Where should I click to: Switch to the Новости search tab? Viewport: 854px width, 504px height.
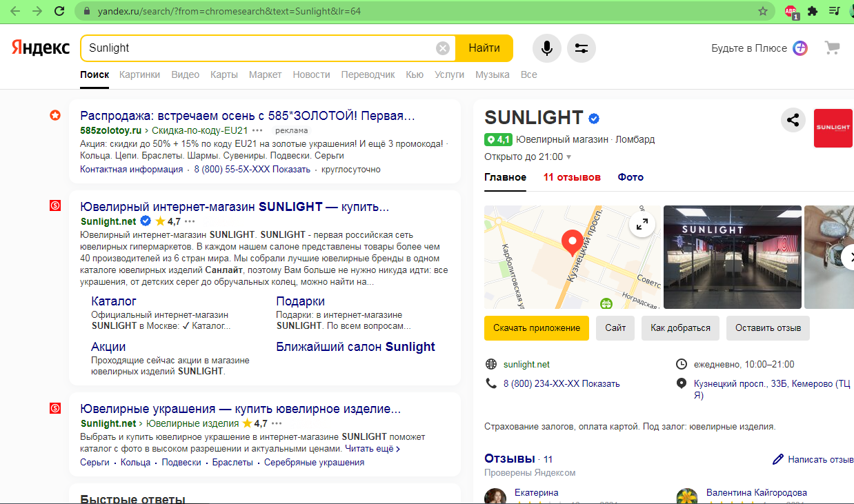coord(311,74)
